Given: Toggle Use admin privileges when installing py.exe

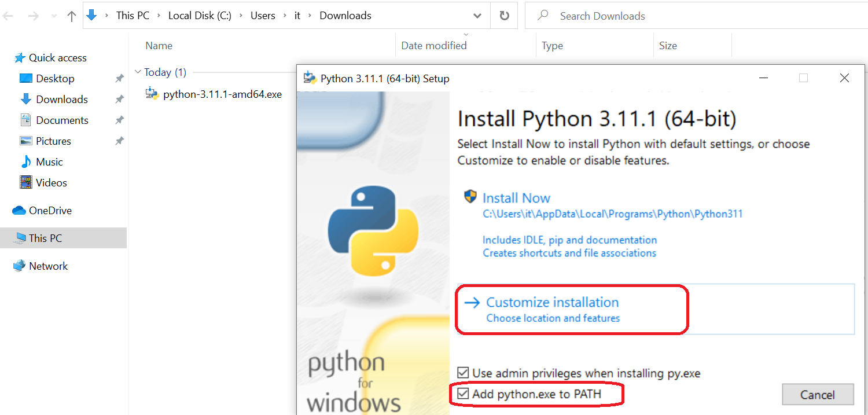Looking at the screenshot, I should (464, 373).
